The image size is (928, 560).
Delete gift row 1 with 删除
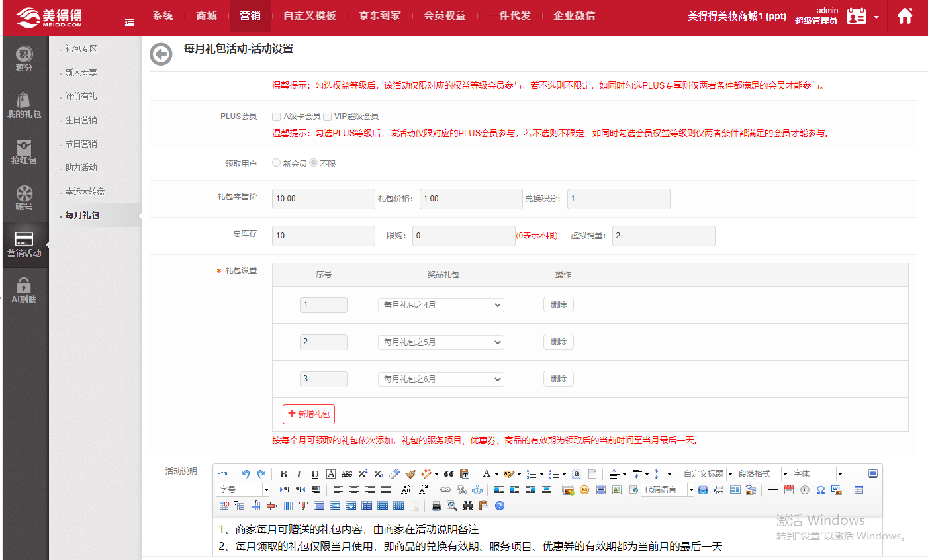[559, 304]
